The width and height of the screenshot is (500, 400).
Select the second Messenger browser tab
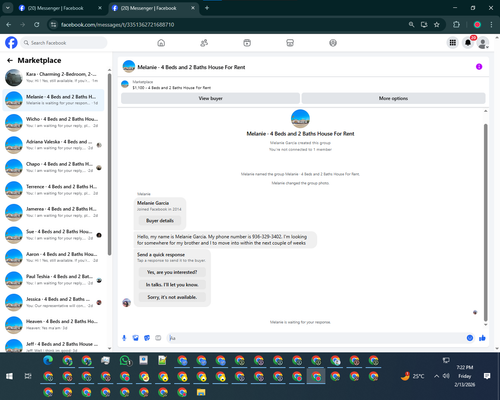point(153,8)
